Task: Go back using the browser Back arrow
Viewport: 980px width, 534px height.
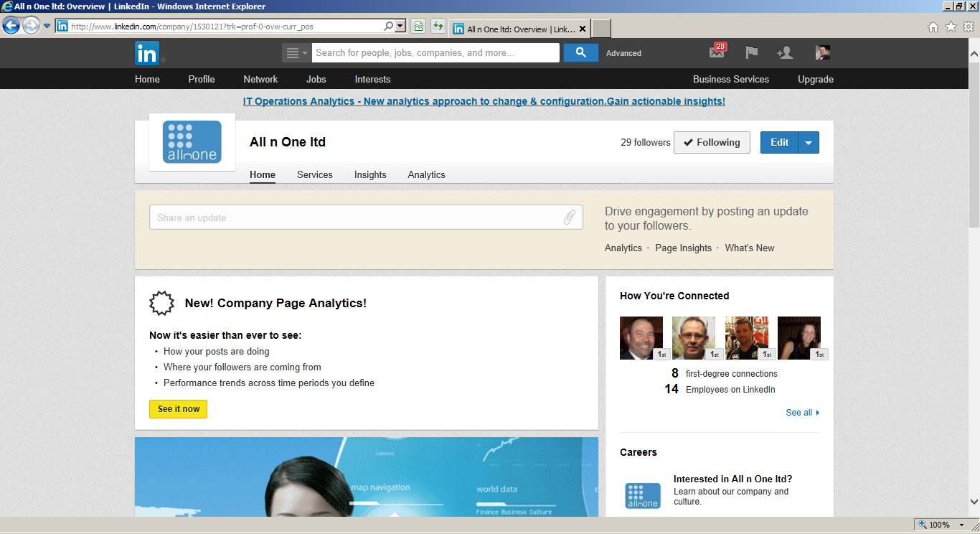Action: point(11,27)
